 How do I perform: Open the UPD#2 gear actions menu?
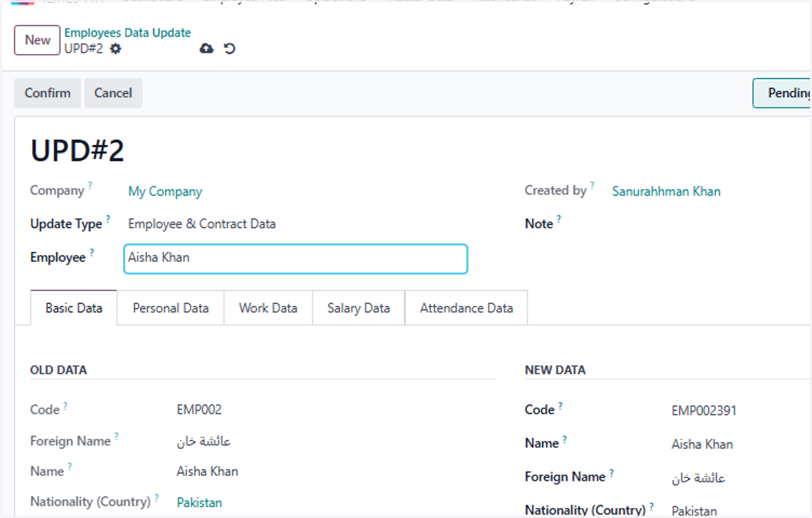coord(116,49)
